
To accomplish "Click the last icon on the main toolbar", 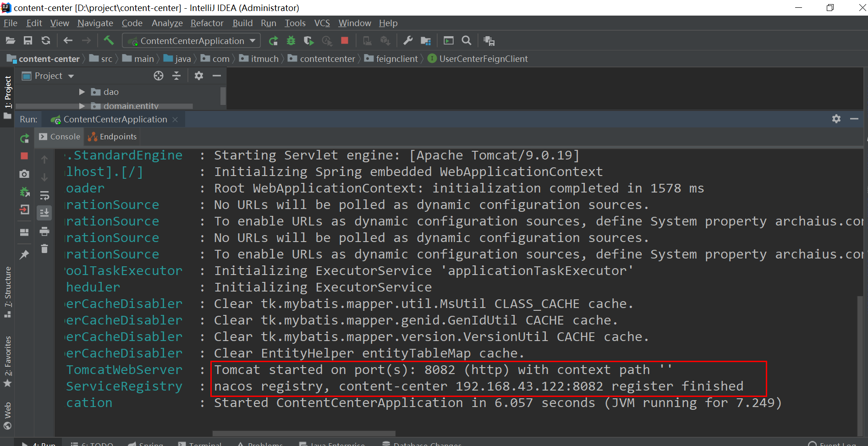I will coord(489,41).
